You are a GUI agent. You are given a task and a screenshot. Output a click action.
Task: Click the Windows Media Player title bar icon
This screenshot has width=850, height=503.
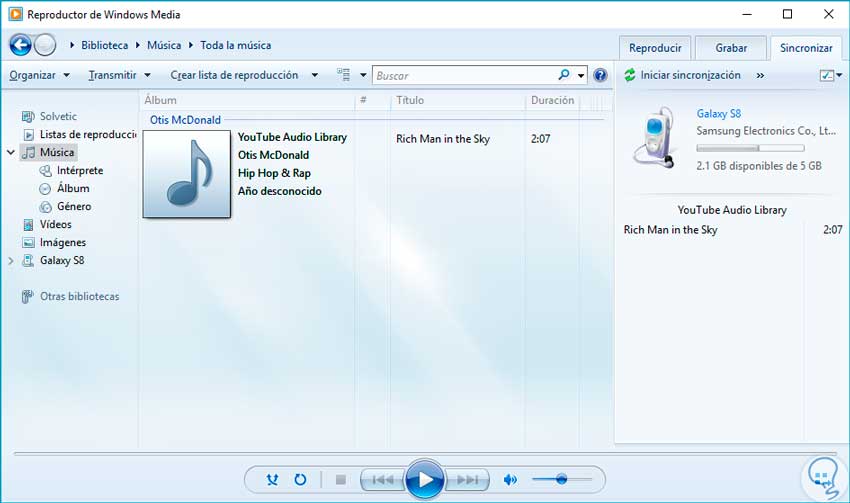[16, 14]
